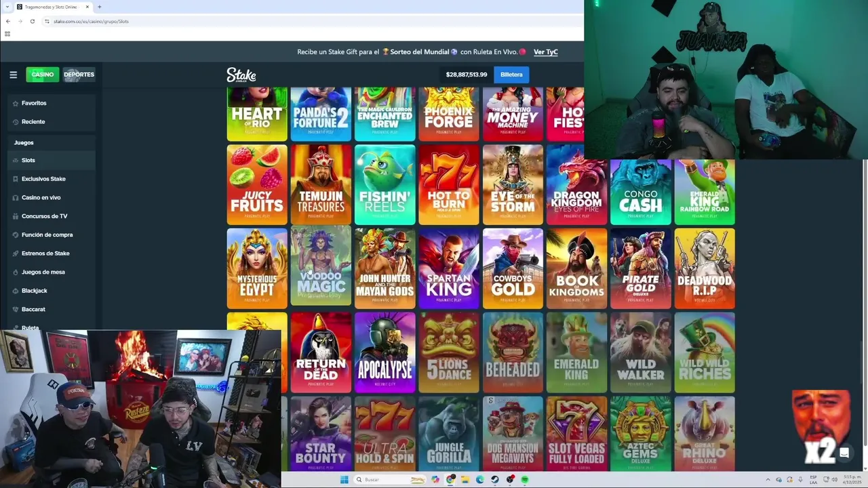
Task: Switch to the Deportes tab
Action: coord(79,75)
